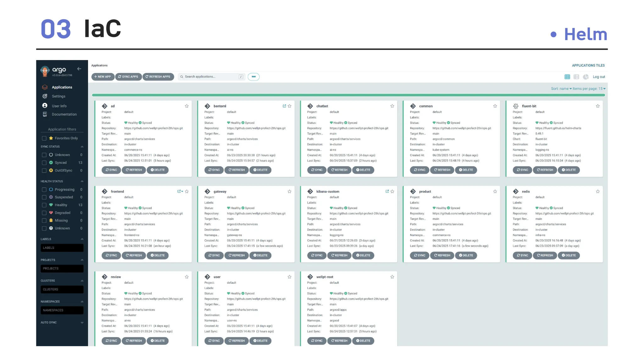Star the user application

click(x=290, y=277)
